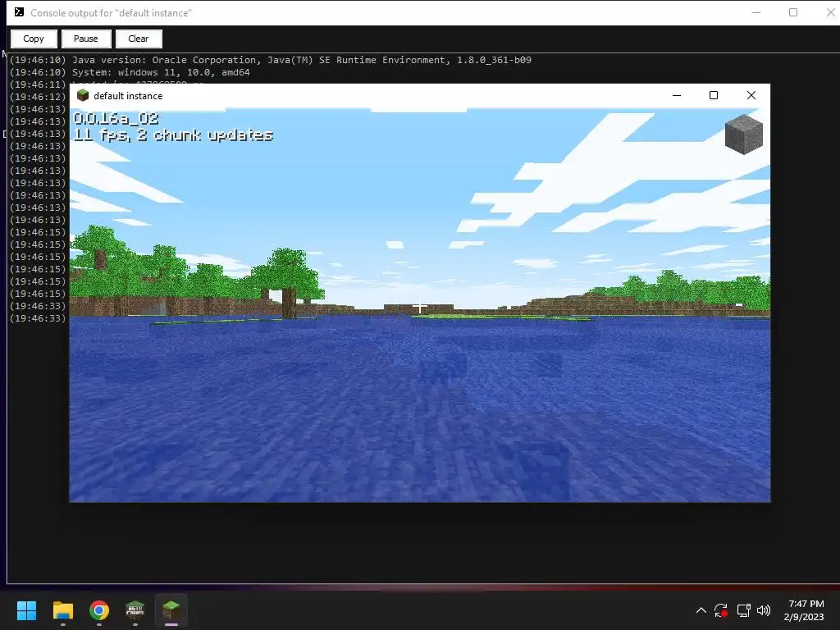Minimize the console output window
This screenshot has width=840, height=630.
pos(756,12)
